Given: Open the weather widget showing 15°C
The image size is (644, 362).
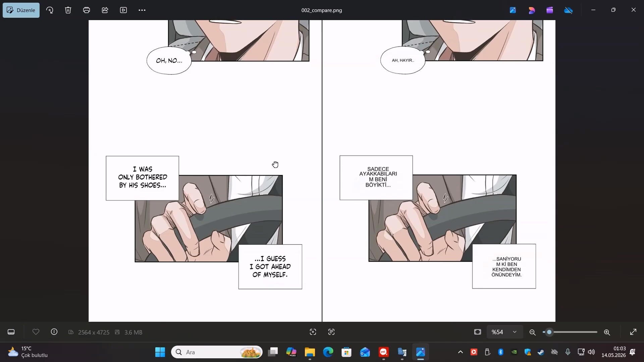Looking at the screenshot, I should [x=28, y=352].
